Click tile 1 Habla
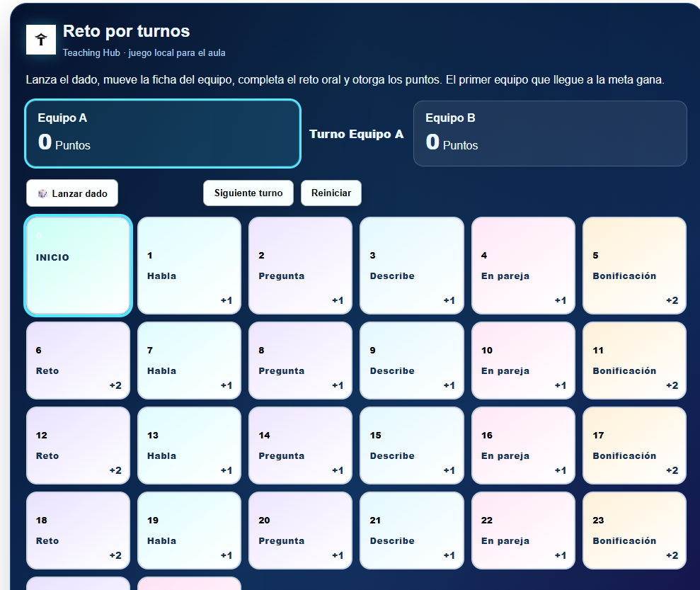 (189, 266)
